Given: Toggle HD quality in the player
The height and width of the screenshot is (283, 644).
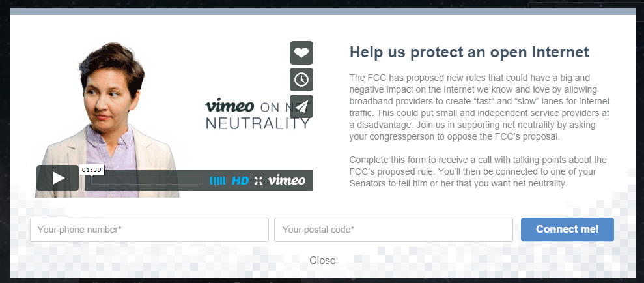Looking at the screenshot, I should (x=240, y=181).
